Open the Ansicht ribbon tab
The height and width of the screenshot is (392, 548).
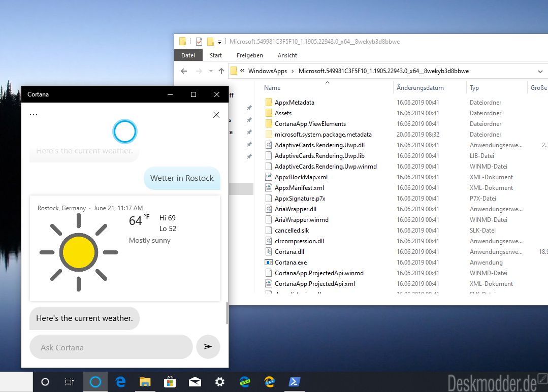click(x=287, y=55)
